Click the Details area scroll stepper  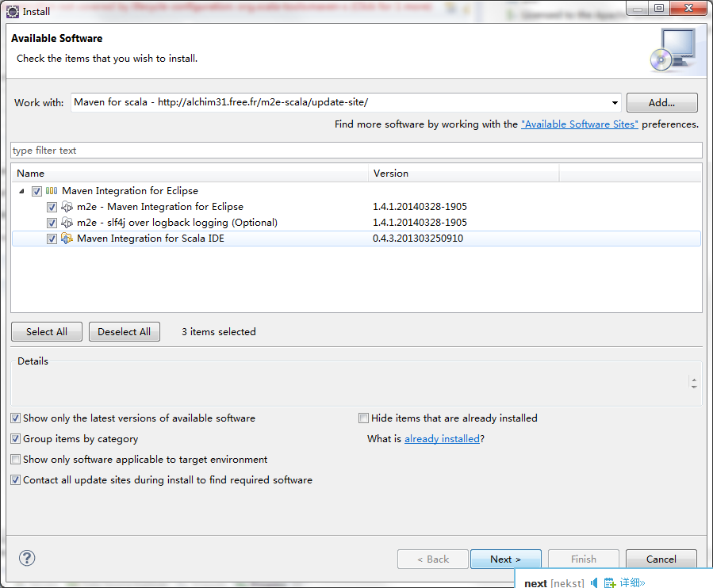[694, 383]
